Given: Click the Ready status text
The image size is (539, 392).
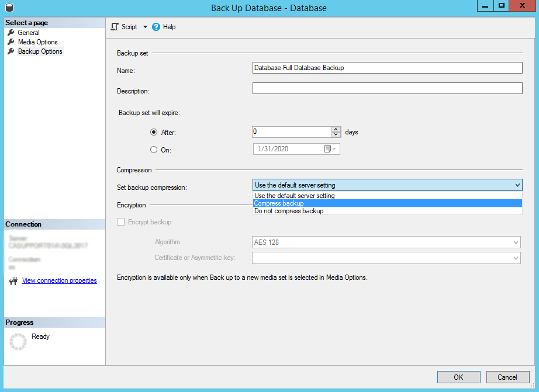Looking at the screenshot, I should point(40,337).
